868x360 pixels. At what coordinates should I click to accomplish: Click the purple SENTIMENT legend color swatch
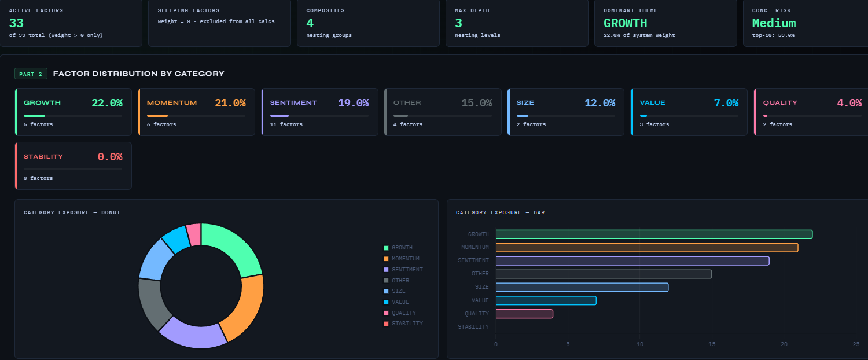pos(386,270)
